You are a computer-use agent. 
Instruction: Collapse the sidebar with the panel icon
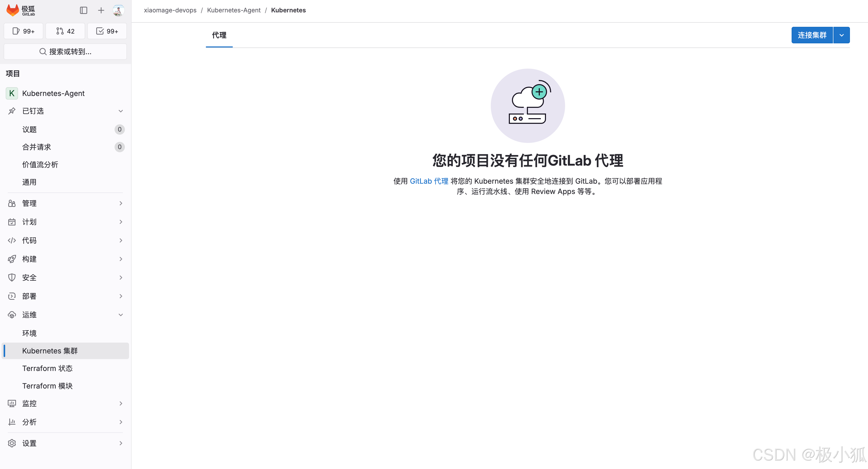pos(84,10)
